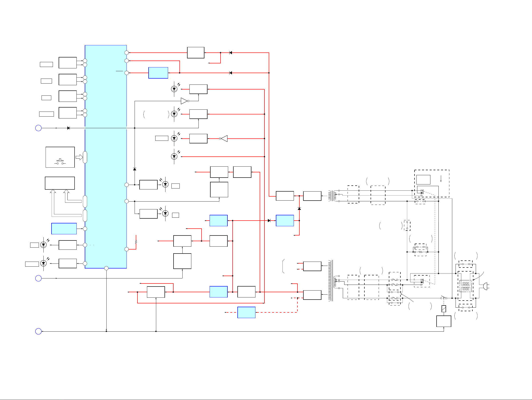Click the topmost blue circle connector
The image size is (532, 400).
[x=38, y=128]
